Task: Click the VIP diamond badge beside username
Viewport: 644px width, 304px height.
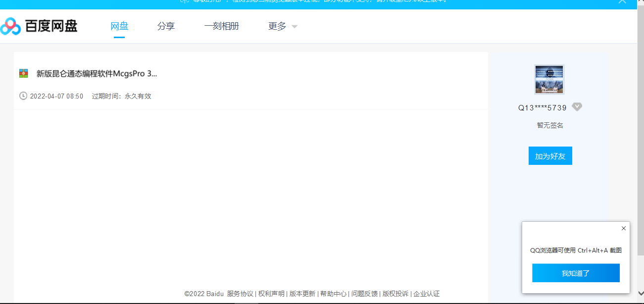Action: click(577, 107)
